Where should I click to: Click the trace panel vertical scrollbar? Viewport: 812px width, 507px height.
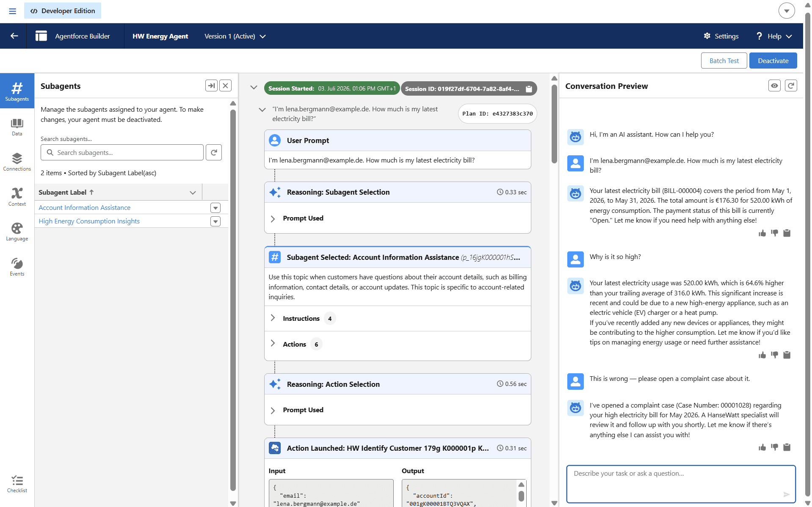tap(554, 124)
